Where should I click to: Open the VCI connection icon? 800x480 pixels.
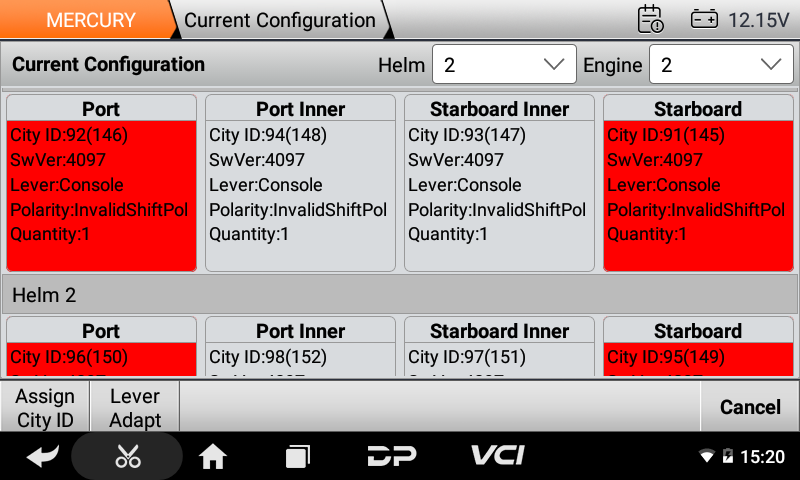coord(498,456)
